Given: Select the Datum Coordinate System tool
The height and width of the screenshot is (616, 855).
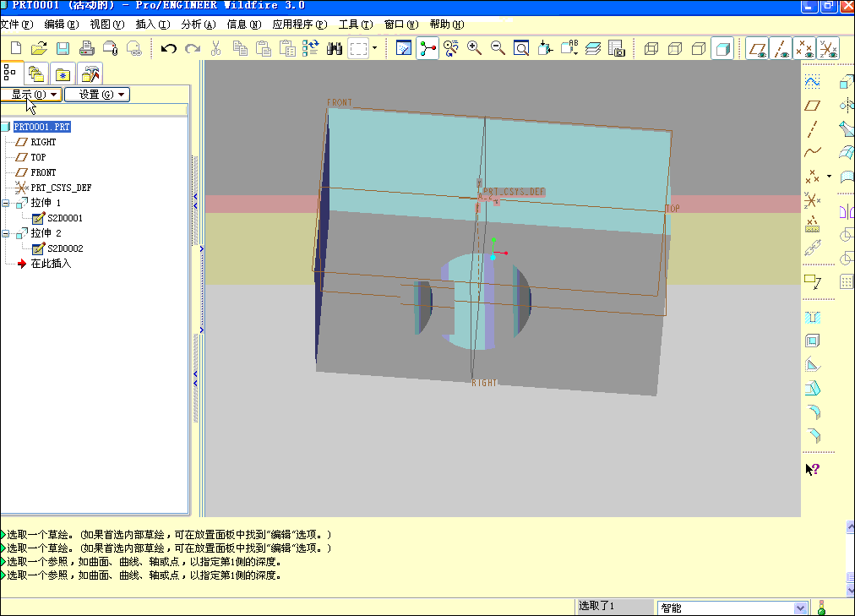Looking at the screenshot, I should (x=812, y=200).
